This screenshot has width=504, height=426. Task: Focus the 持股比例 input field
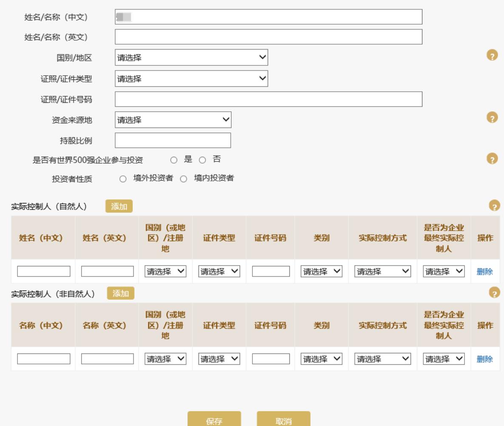coord(173,141)
